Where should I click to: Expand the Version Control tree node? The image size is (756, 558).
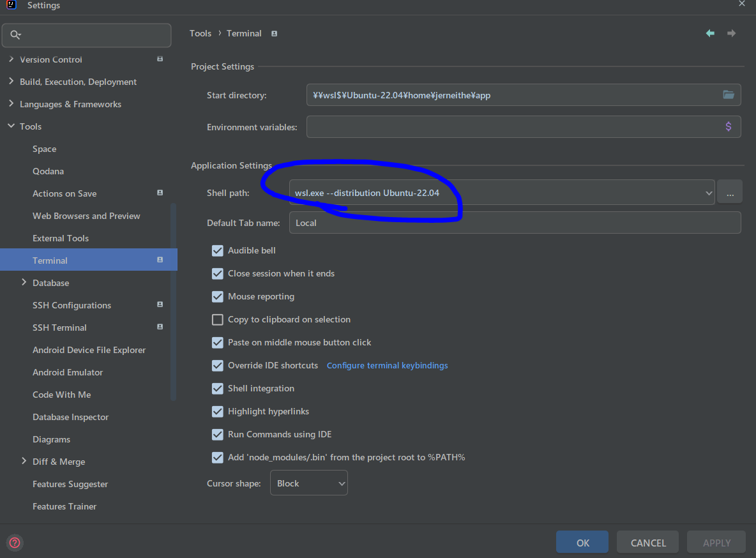pos(11,59)
